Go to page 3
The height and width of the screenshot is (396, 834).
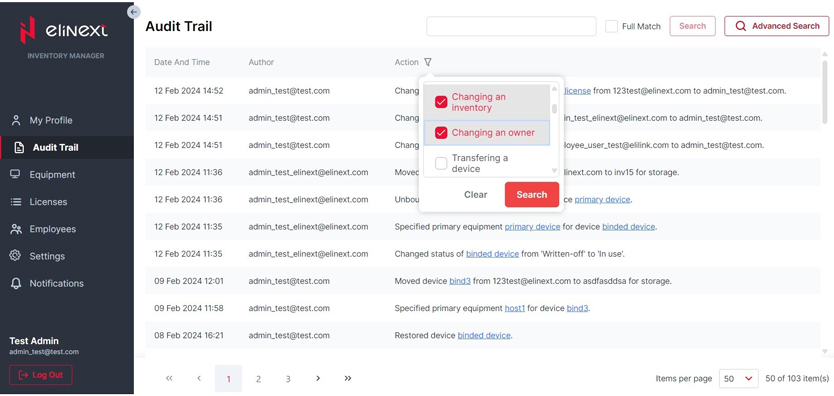point(288,379)
